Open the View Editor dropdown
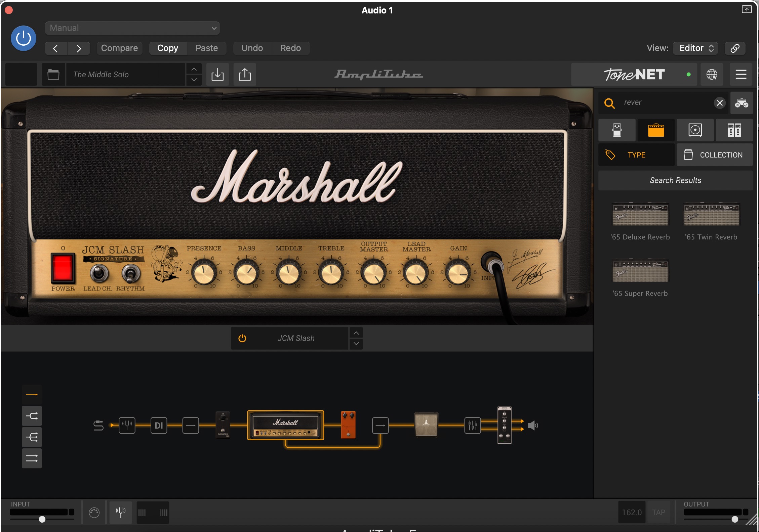The image size is (759, 532). pyautogui.click(x=695, y=48)
